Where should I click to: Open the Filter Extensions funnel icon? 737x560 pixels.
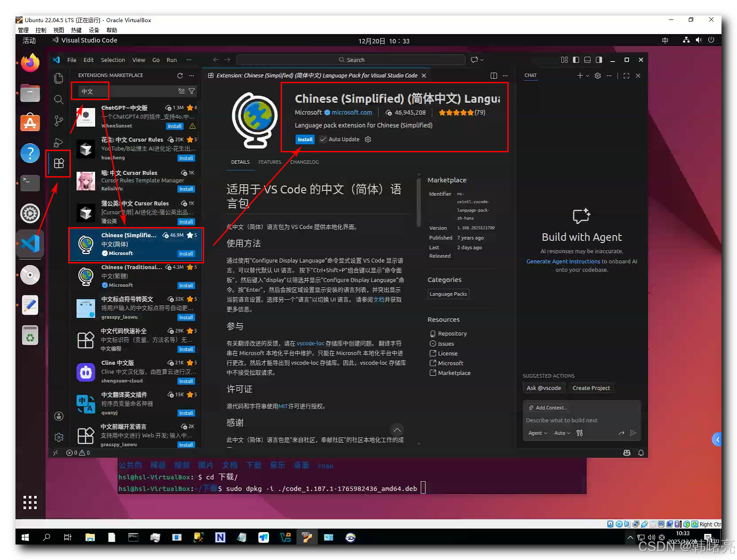click(x=192, y=91)
